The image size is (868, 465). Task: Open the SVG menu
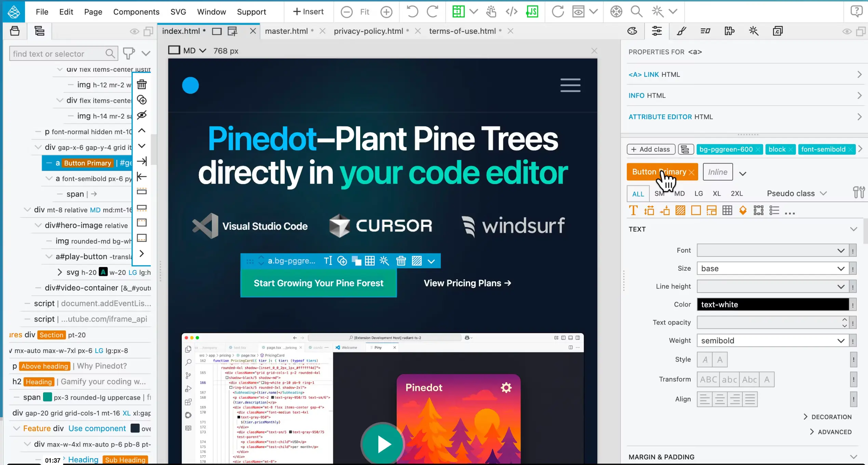click(x=178, y=12)
